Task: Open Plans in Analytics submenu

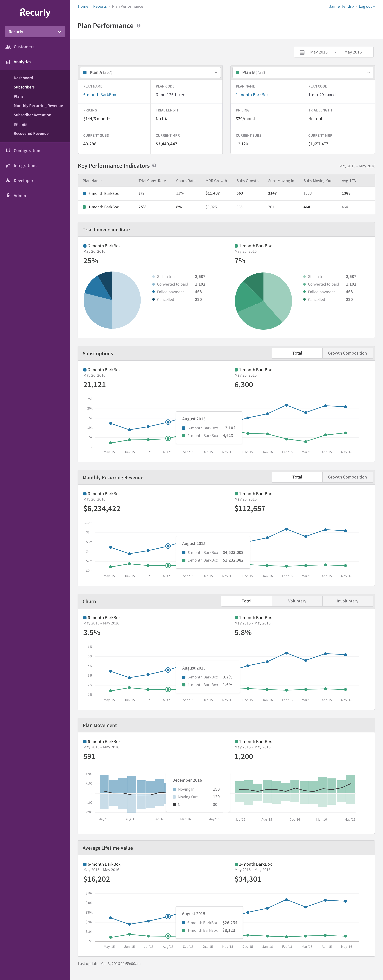Action: (x=19, y=96)
